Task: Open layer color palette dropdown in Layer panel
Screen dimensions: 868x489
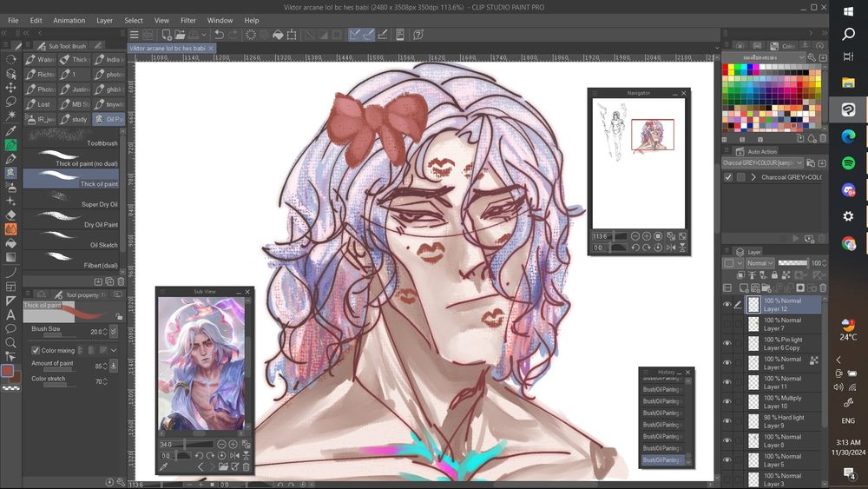Action: tap(733, 263)
